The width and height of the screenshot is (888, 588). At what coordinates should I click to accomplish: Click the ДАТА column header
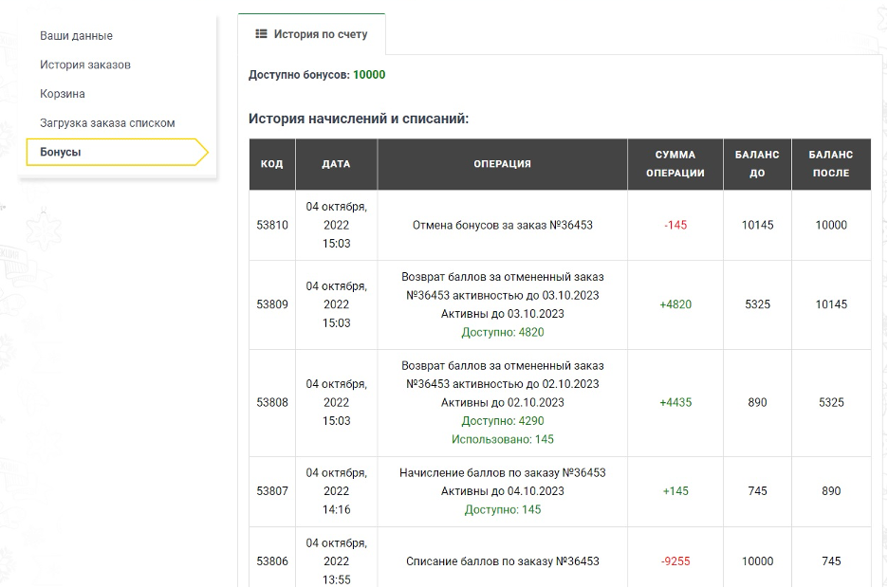(337, 164)
